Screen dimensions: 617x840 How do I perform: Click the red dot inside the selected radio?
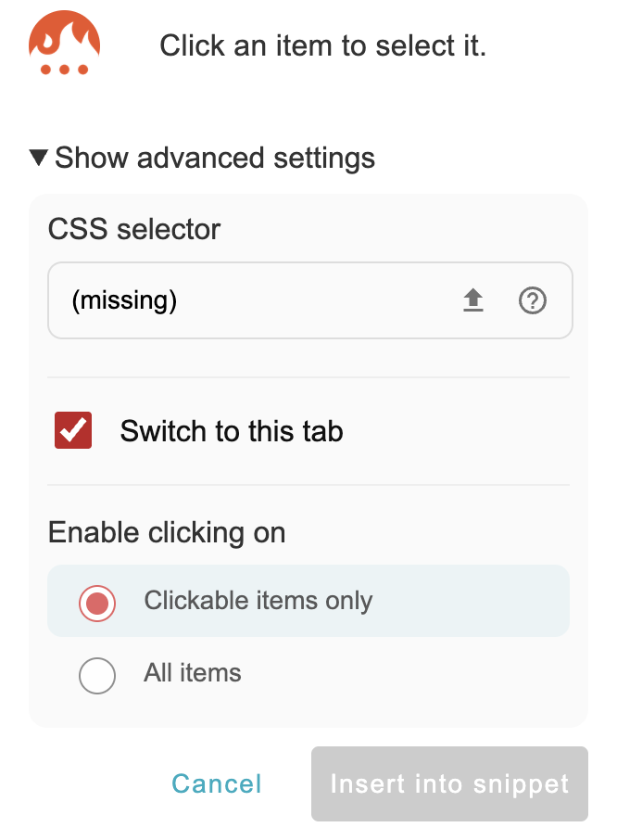[x=97, y=603]
